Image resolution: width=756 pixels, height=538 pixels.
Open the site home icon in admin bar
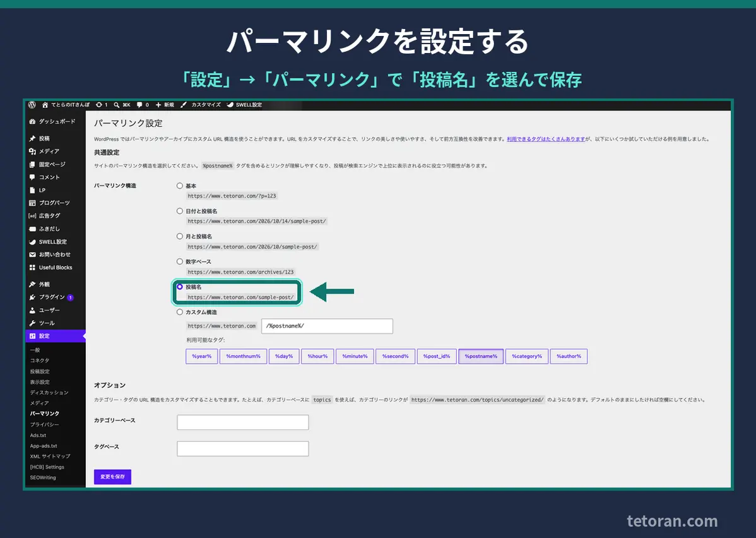(45, 105)
